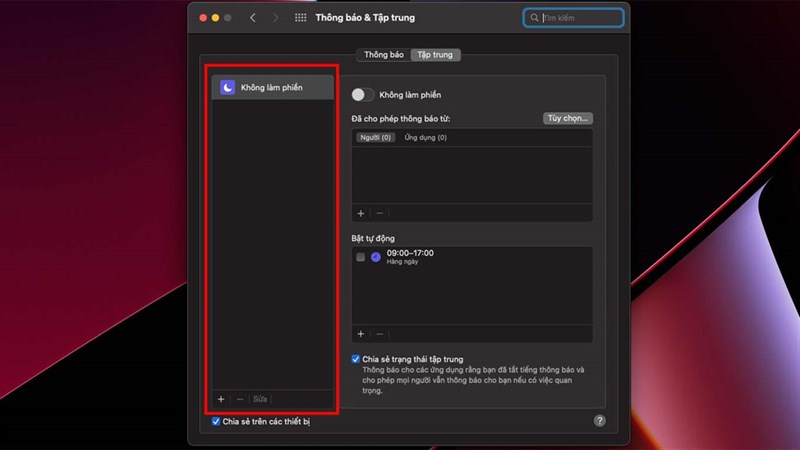This screenshot has width=800, height=450.
Task: Close the window with red button
Action: click(x=203, y=18)
